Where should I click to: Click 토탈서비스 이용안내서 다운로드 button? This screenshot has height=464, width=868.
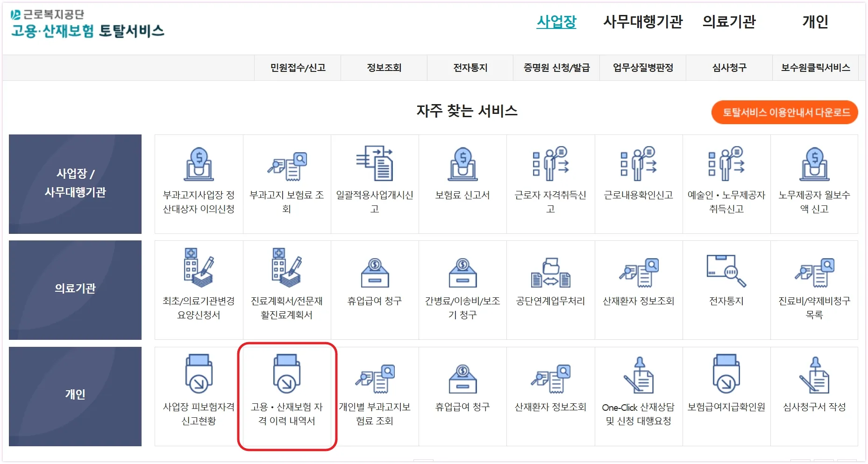784,112
